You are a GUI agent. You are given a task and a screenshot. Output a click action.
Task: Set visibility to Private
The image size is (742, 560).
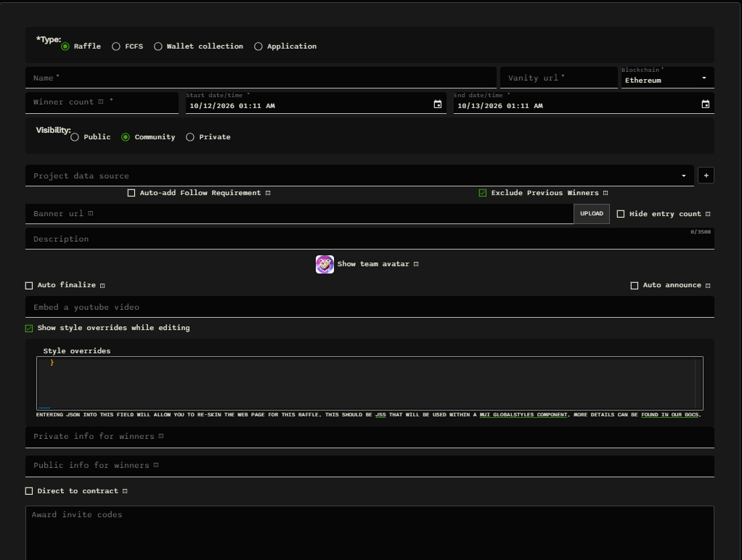coord(190,137)
